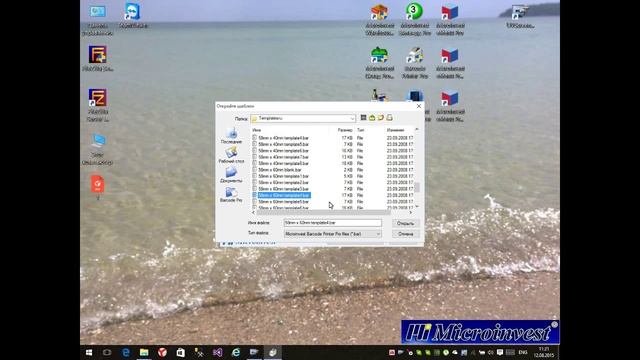Launch Yandex browser from taskbar
Viewport: 640px width, 360px height.
click(x=162, y=352)
